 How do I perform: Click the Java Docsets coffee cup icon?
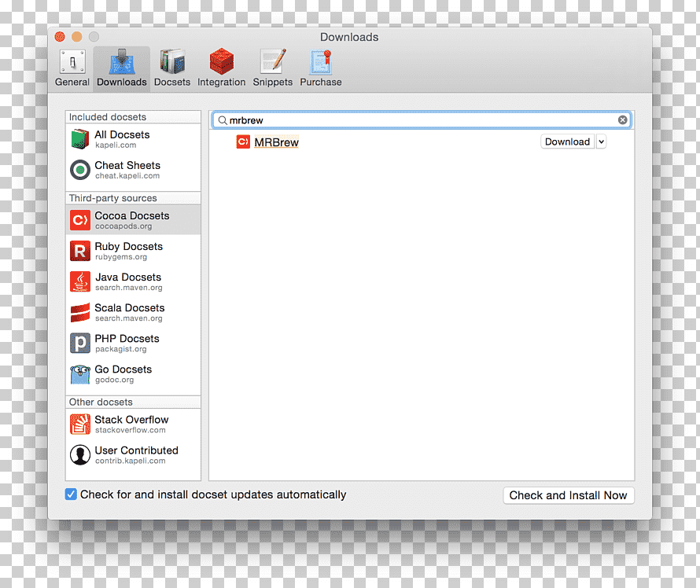[80, 281]
